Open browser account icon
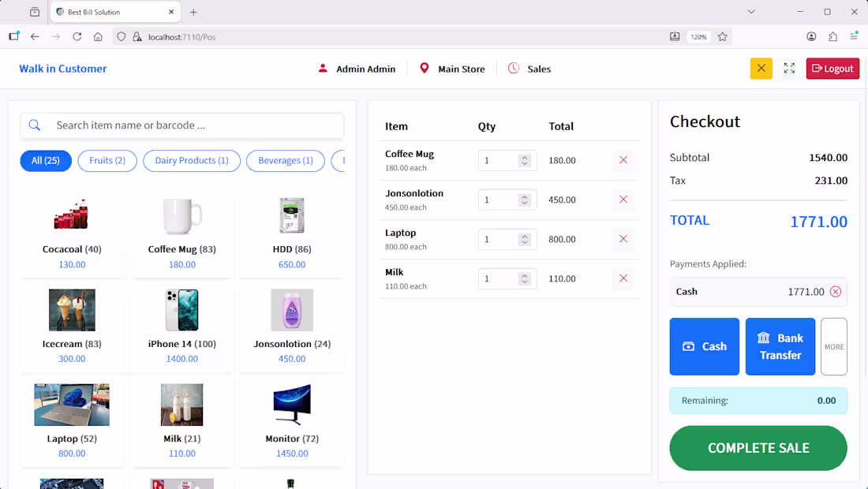The height and width of the screenshot is (489, 868). click(x=811, y=36)
